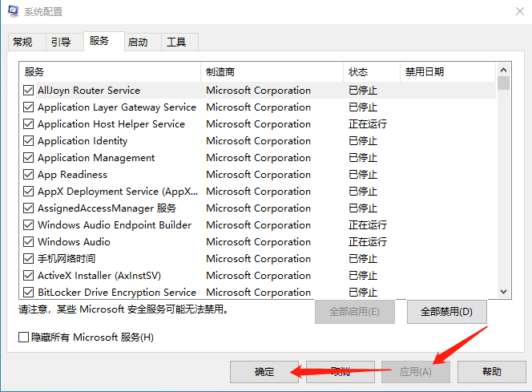
Task: Disable BitLocker Drive Encryption Service checkbox
Action: click(x=29, y=293)
